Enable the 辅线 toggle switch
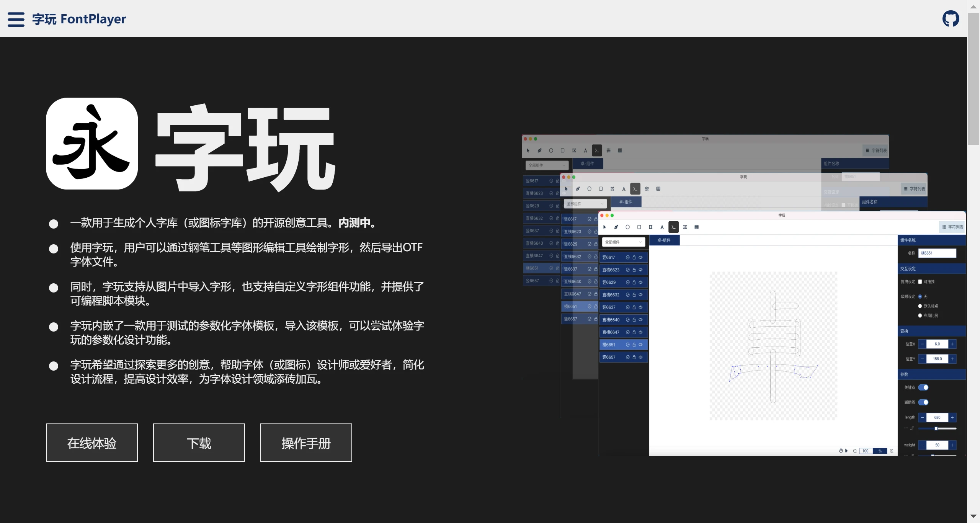Image resolution: width=980 pixels, height=523 pixels. point(927,402)
